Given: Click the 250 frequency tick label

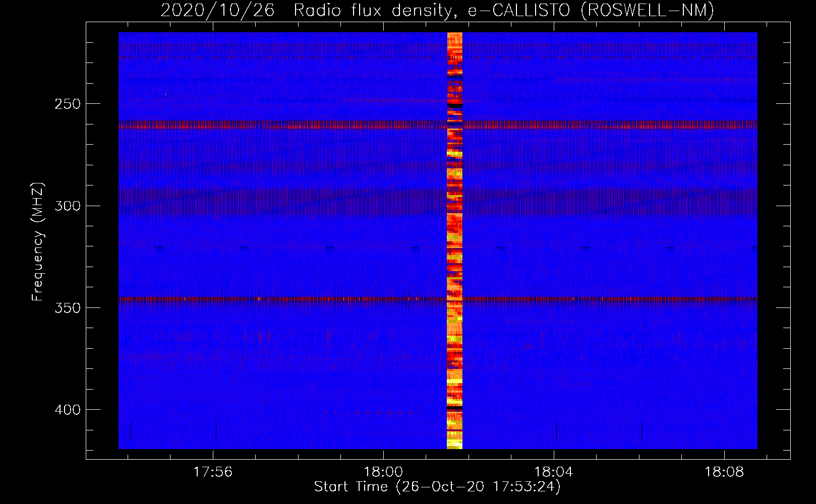Looking at the screenshot, I should [68, 104].
